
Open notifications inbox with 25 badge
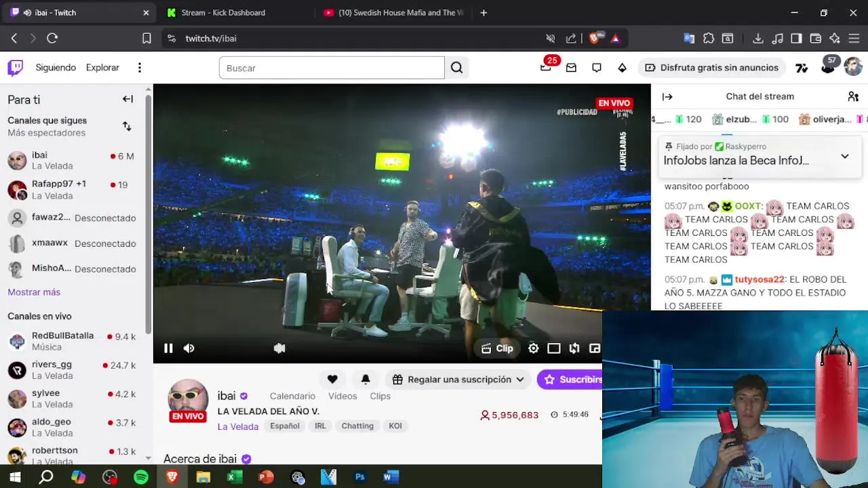[546, 68]
